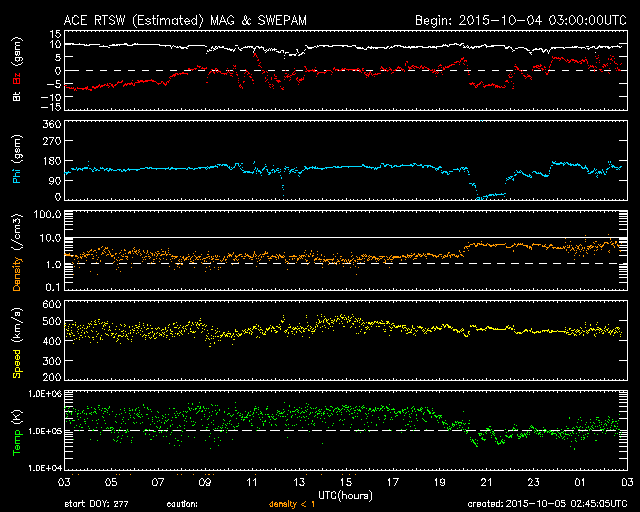Click the 1.0E+06 tick label on Temp axis

45,394
